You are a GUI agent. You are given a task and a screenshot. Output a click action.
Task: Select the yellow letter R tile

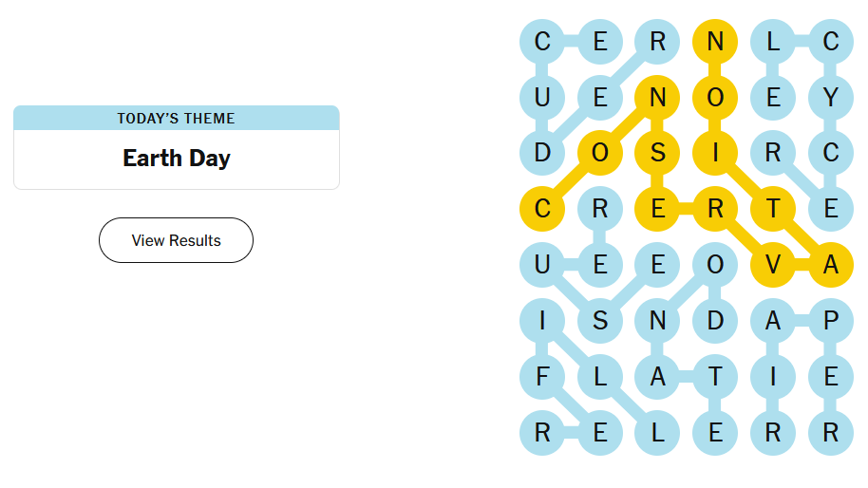[x=715, y=210]
